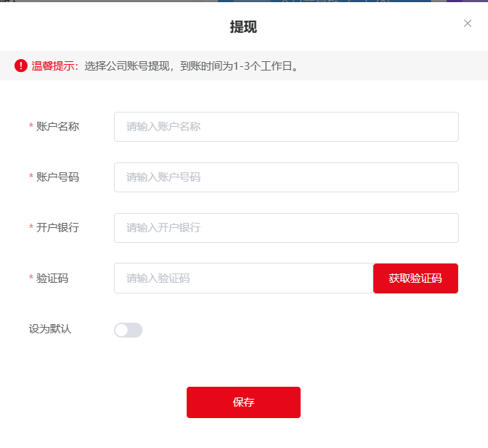Image resolution: width=488 pixels, height=448 pixels.
Task: Click the red exclamation warning icon
Action: click(x=21, y=66)
